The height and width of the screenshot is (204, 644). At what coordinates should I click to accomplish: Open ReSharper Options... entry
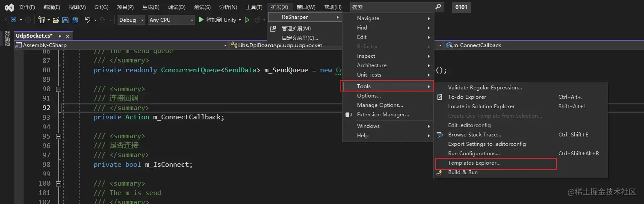[x=388, y=96]
